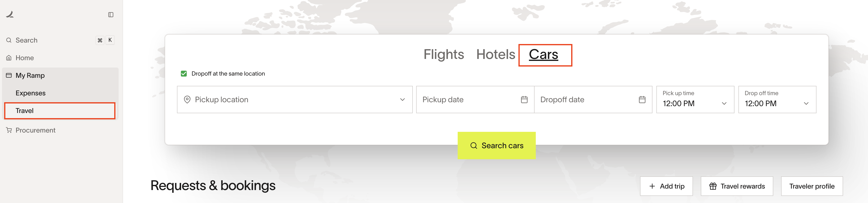Click the Pickup date calendar icon
The width and height of the screenshot is (868, 203).
click(x=524, y=100)
